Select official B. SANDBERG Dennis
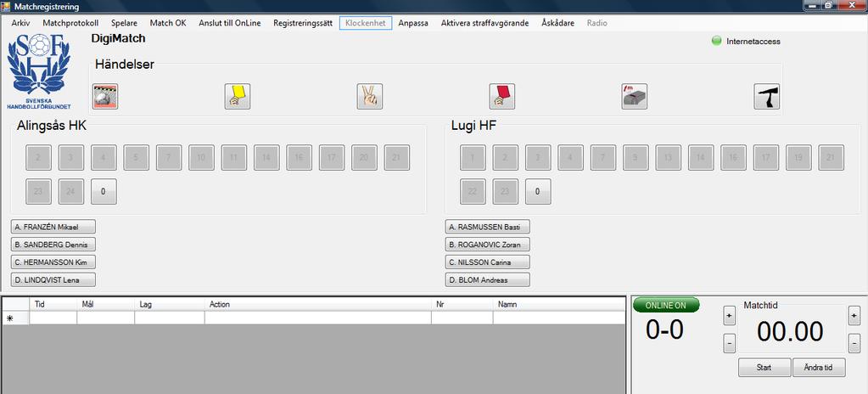This screenshot has width=868, height=394. [x=53, y=245]
